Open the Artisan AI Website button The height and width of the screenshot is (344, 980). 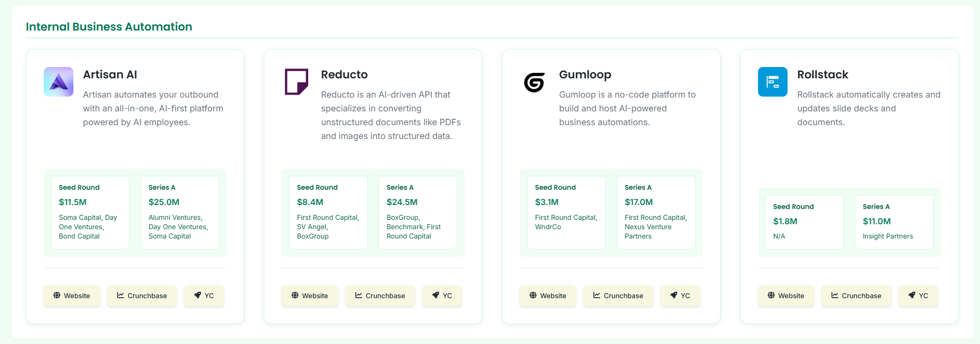coord(72,296)
